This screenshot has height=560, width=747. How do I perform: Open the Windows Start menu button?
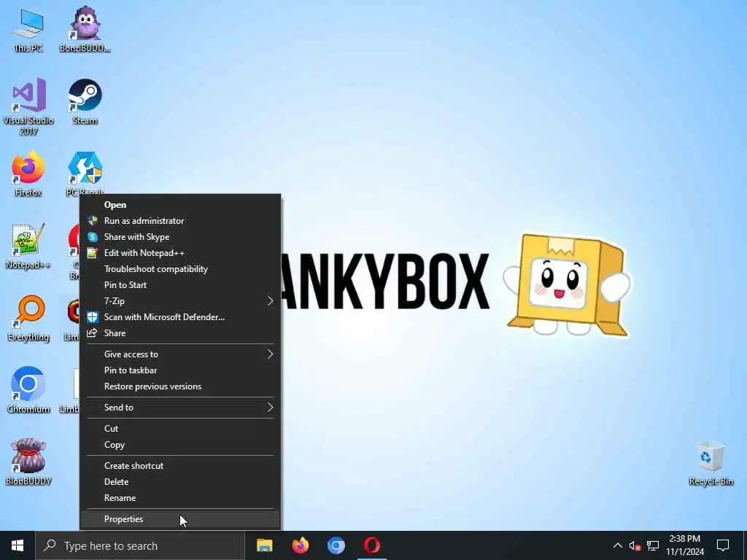pos(18,545)
